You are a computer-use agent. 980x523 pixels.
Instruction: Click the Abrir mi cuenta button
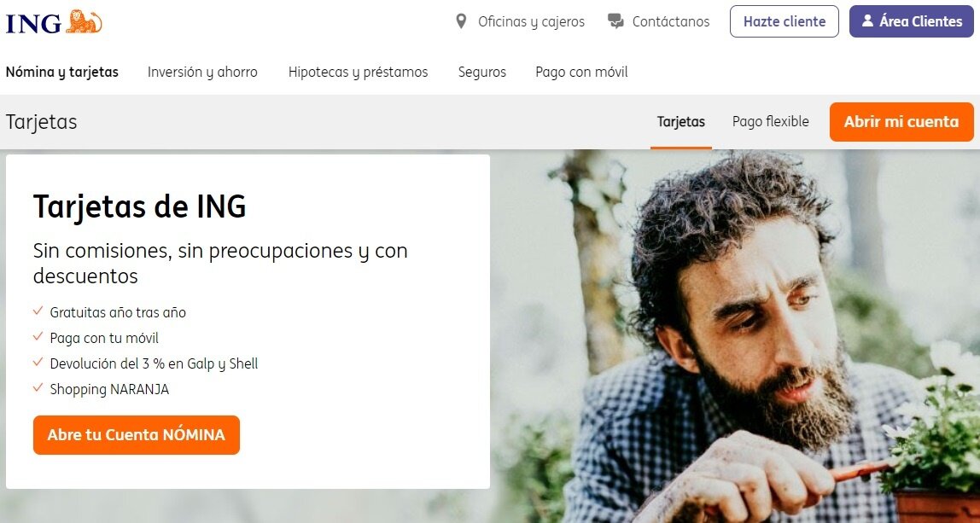[x=901, y=122]
